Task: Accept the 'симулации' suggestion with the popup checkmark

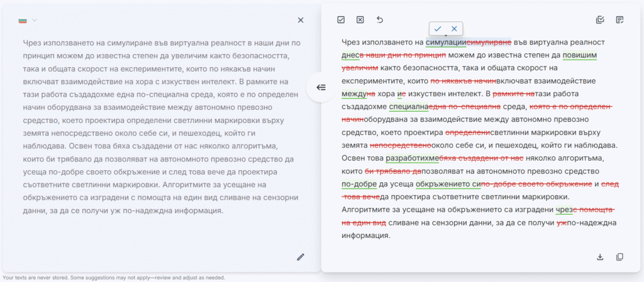Action: [x=438, y=28]
